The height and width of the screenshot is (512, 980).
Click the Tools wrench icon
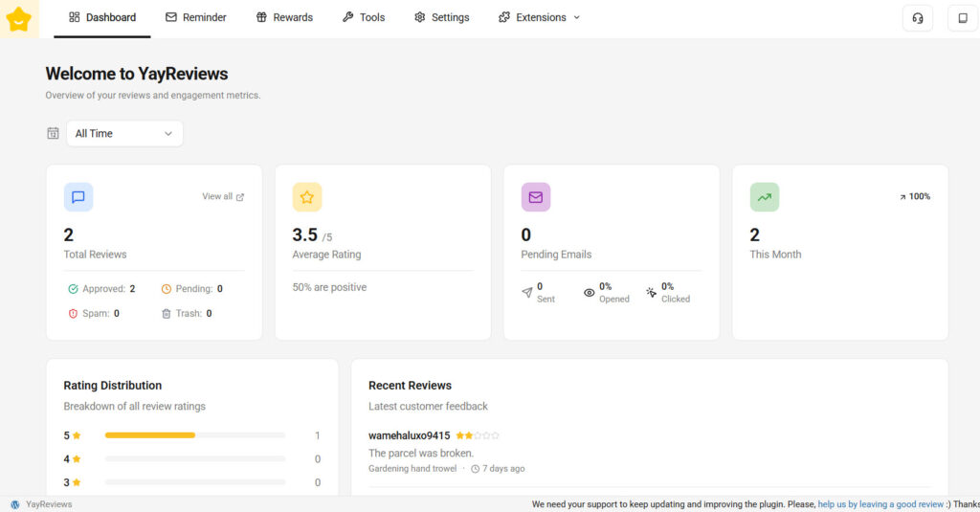point(347,17)
